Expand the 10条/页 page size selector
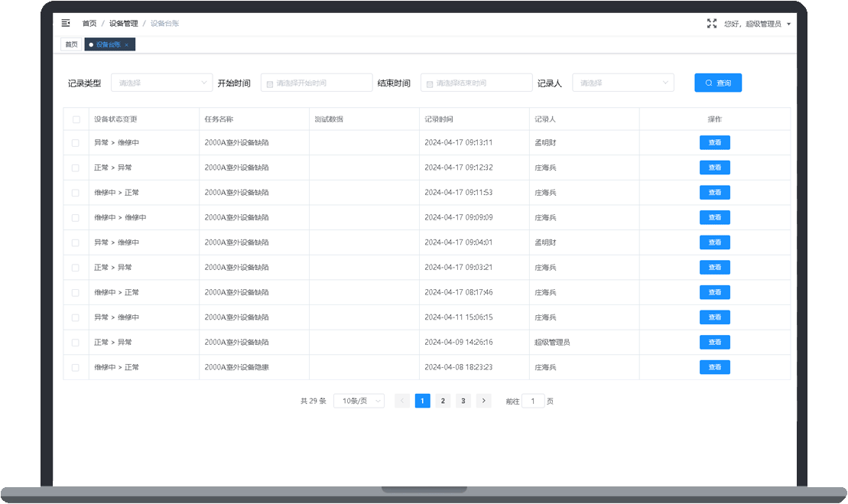This screenshot has height=504, width=848. (359, 401)
